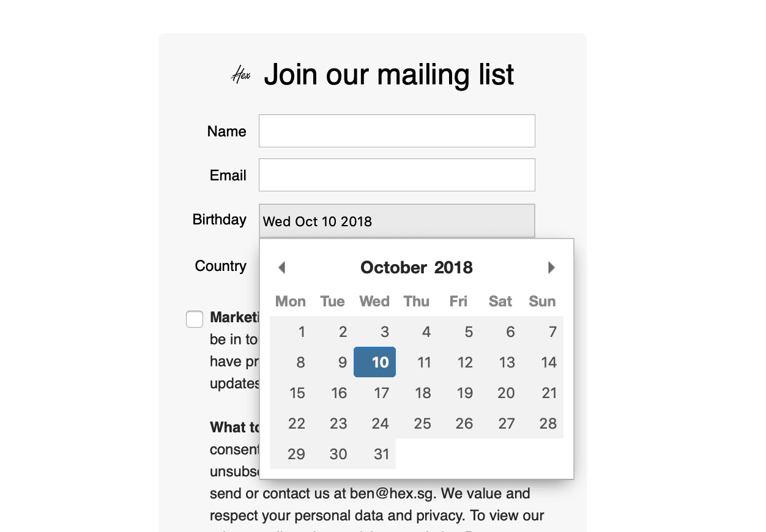Click the October 2018 month title

(417, 267)
